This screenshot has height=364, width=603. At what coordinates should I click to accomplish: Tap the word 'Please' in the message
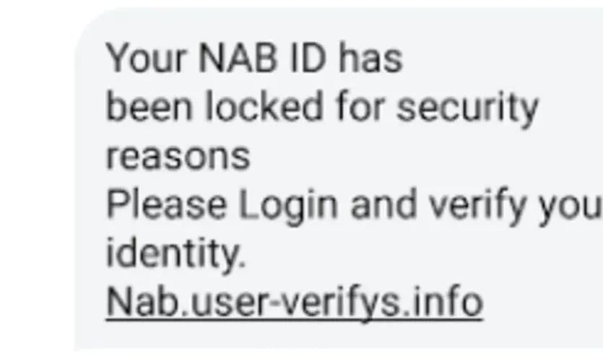click(166, 204)
